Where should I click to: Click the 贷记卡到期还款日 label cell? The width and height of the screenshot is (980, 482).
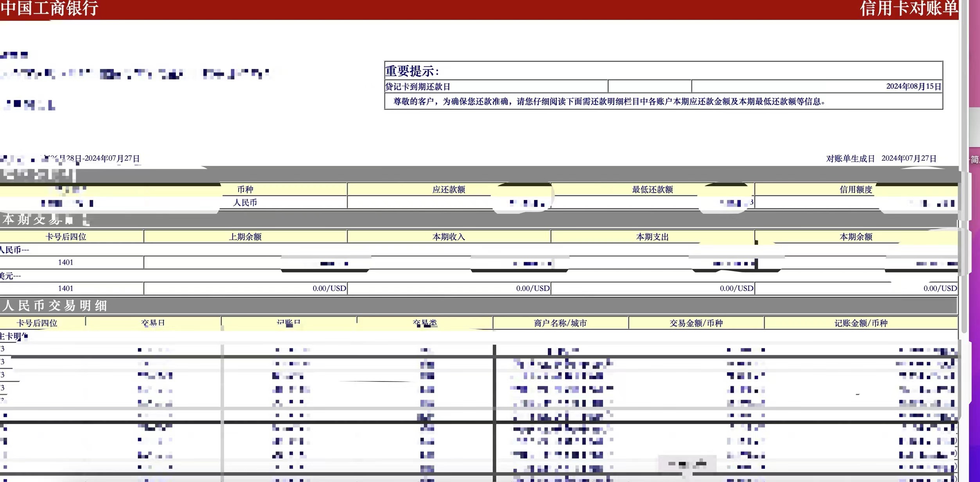coord(418,86)
